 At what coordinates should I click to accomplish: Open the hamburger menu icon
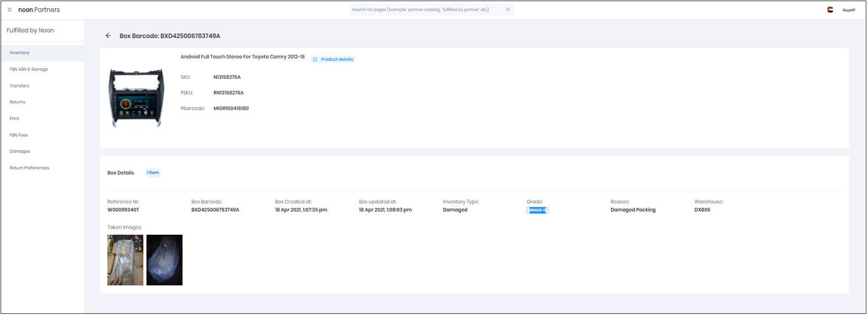pyautogui.click(x=9, y=10)
